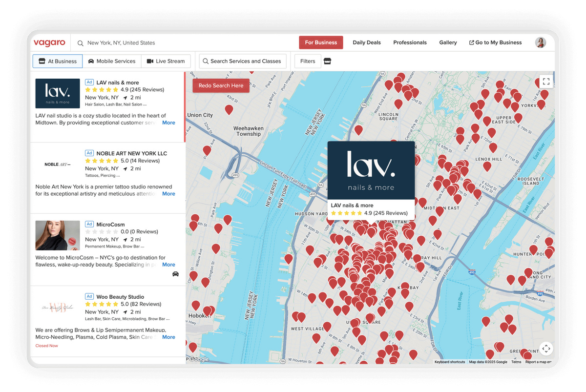Click the map camera controls icon

coord(546,348)
